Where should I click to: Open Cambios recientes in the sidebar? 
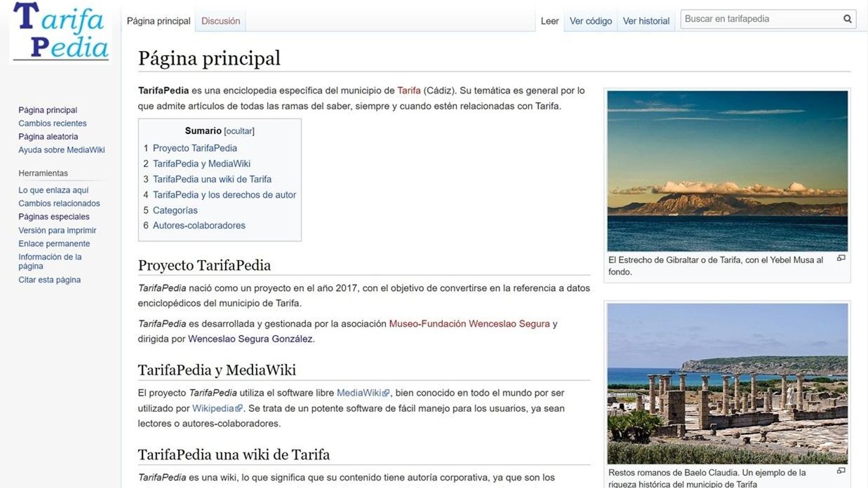pyautogui.click(x=52, y=123)
